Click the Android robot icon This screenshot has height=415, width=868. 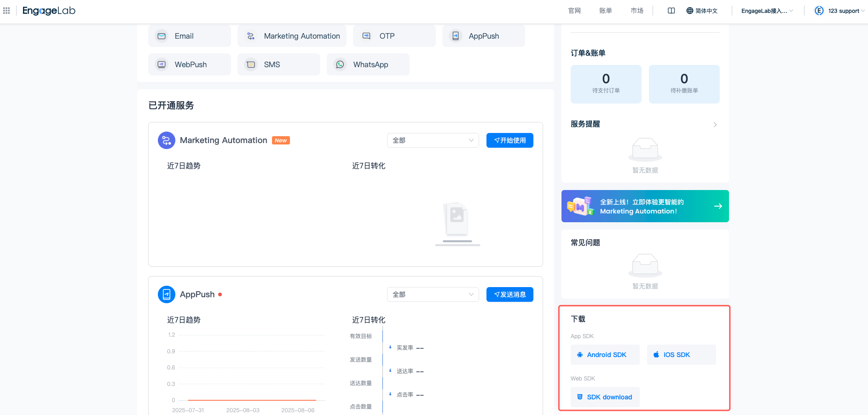pyautogui.click(x=580, y=355)
